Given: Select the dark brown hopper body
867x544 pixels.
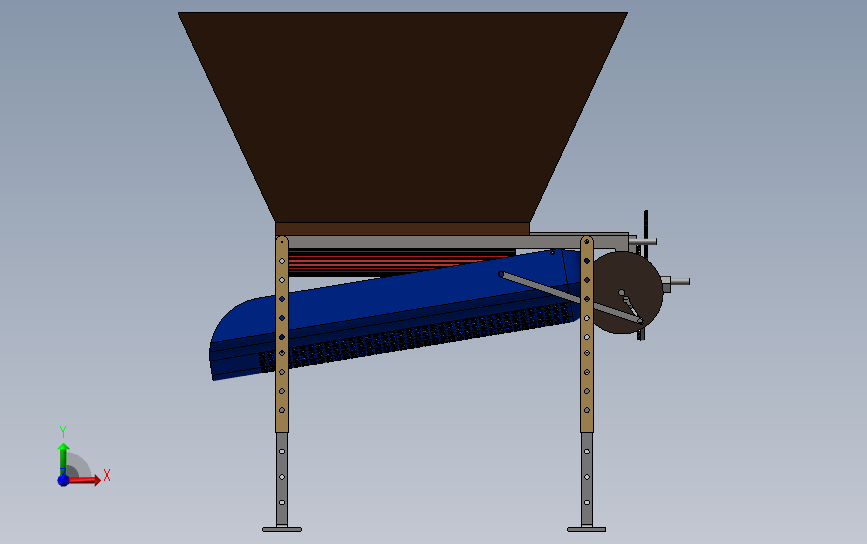Looking at the screenshot, I should tap(403, 116).
